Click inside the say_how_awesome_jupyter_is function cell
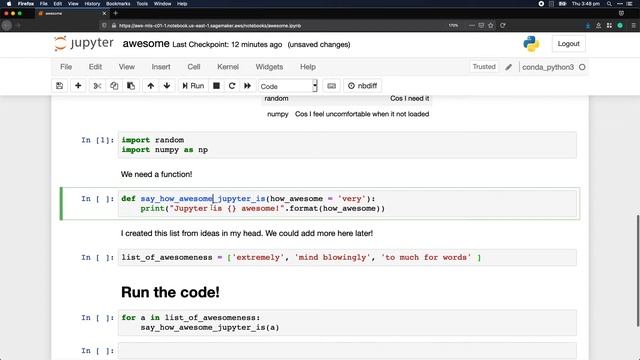This screenshot has height=360, width=640. (347, 204)
